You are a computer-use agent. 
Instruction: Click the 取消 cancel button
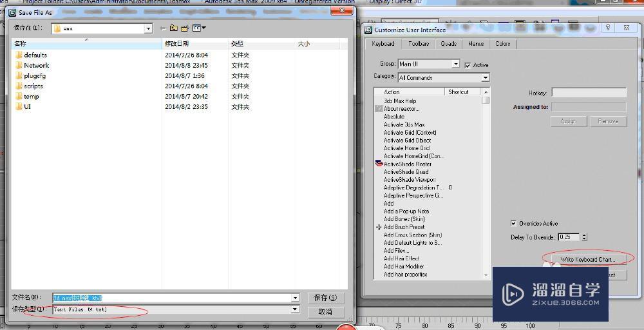coord(326,312)
